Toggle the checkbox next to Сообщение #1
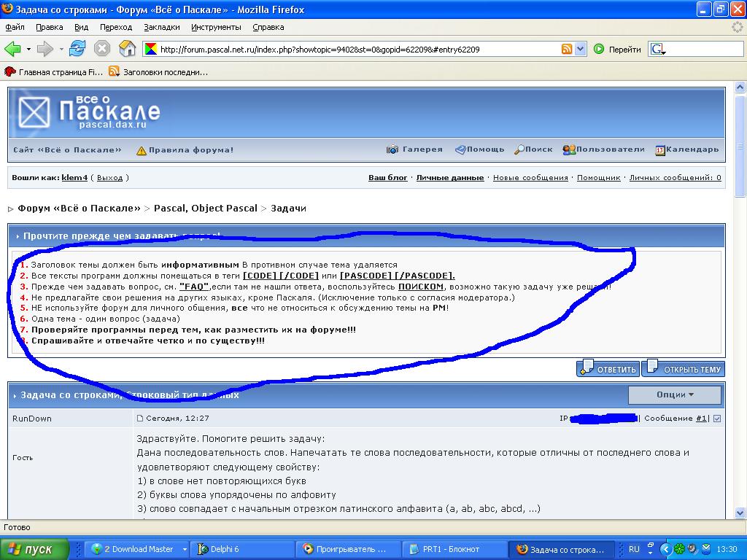747x560 pixels. coord(716,419)
